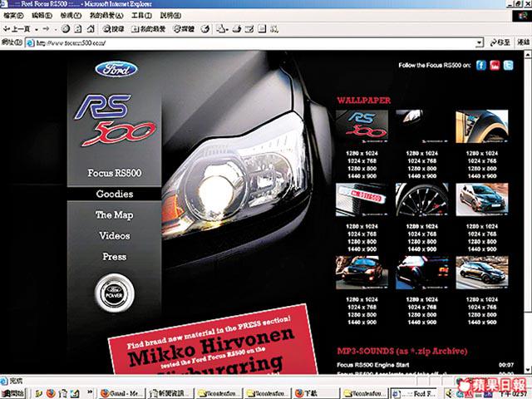Open The Map navigation item

(115, 215)
